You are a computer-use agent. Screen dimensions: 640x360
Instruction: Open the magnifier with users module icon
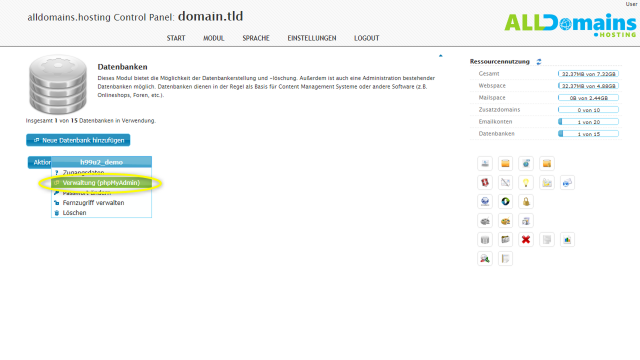pyautogui.click(x=485, y=259)
